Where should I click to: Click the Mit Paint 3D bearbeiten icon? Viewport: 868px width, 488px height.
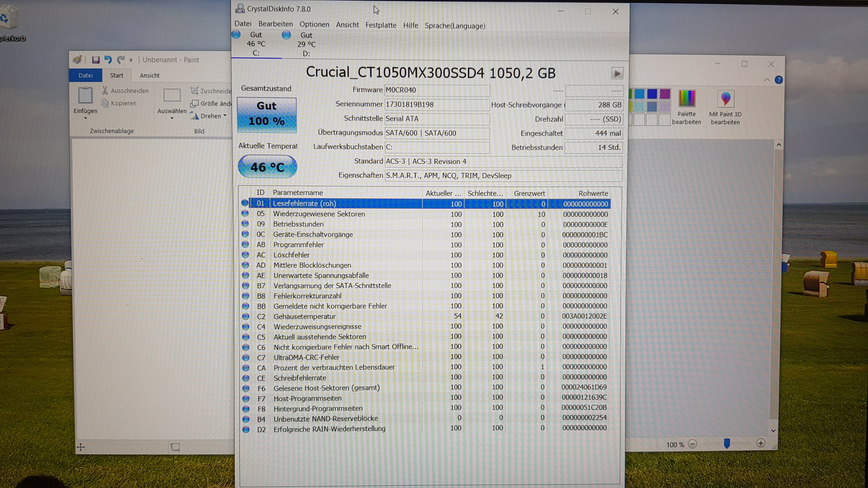725,99
